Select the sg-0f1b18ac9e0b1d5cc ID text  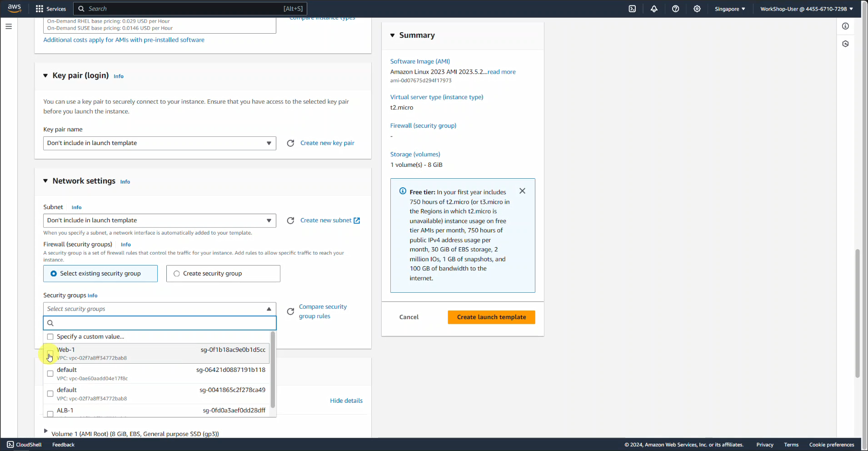pos(233,350)
